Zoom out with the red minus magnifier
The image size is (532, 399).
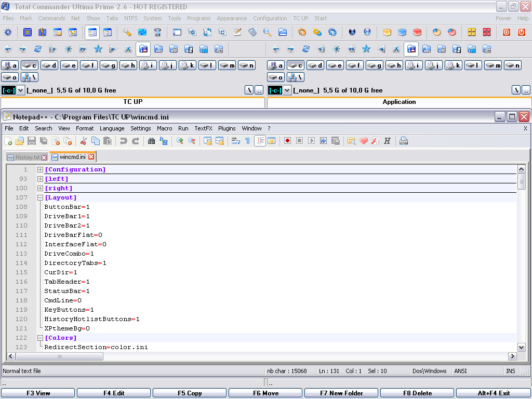[192, 141]
